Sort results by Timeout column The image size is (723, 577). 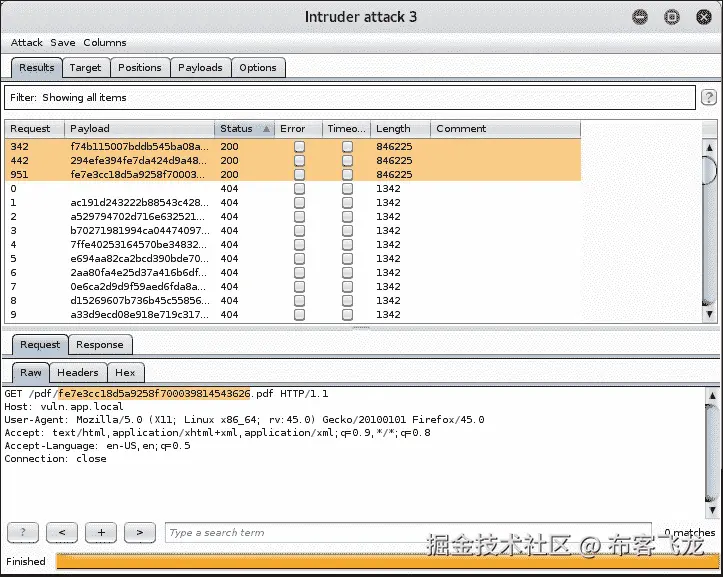pos(346,129)
